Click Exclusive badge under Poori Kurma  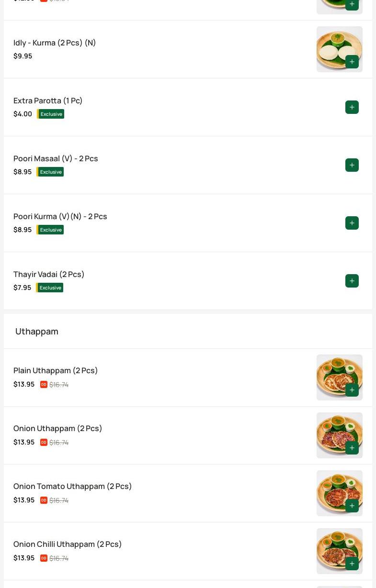point(50,230)
